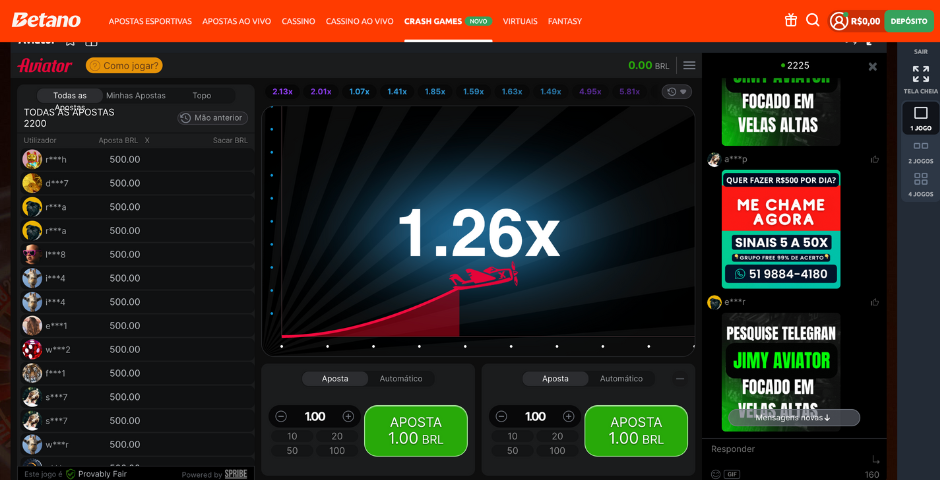Remove the second bet panel
This screenshot has height=480, width=940.
point(680,378)
